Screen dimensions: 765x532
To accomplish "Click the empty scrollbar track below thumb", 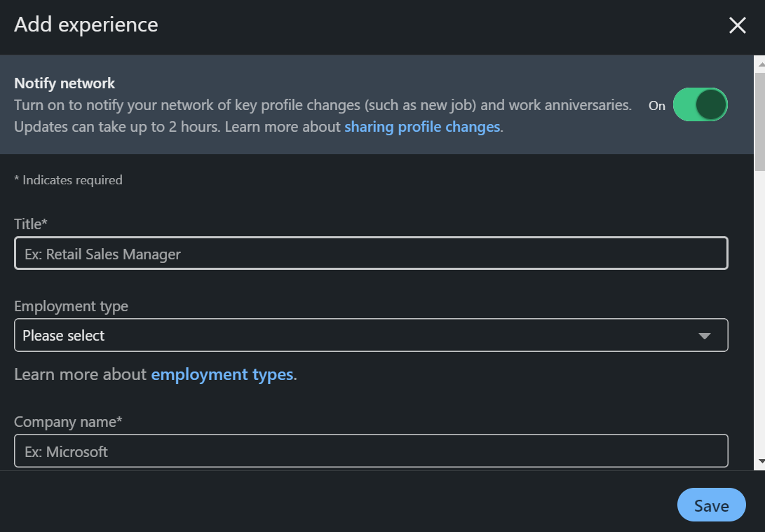I will click(x=759, y=315).
